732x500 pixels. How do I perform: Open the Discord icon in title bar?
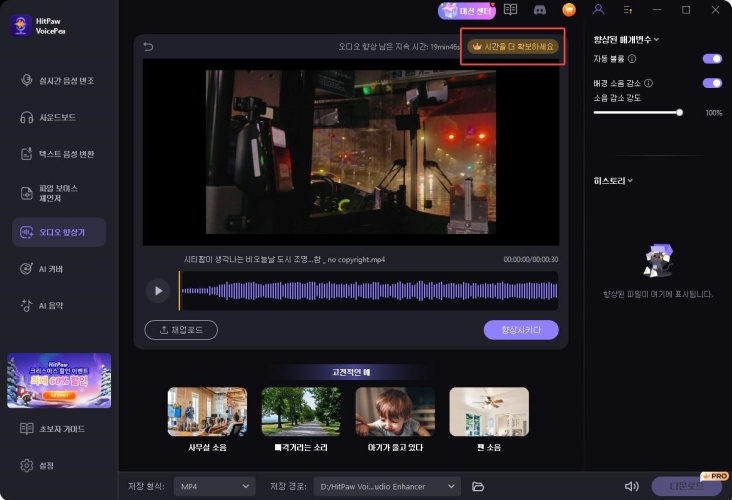[540, 10]
